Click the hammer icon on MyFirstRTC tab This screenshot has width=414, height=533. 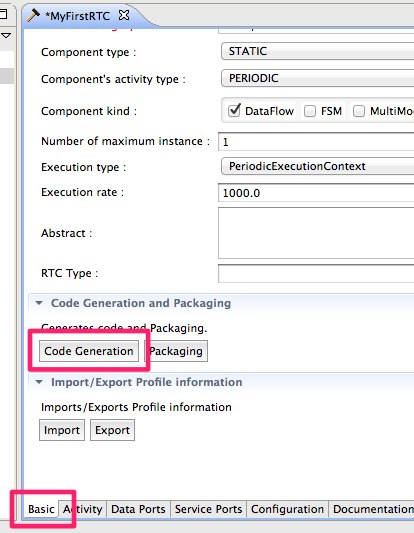click(33, 16)
